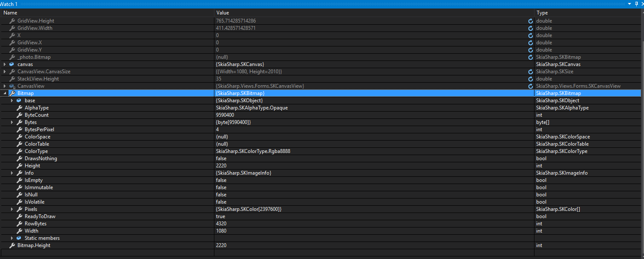Click the (null) value of _photo.Bitmap
The image size is (644, 259).
click(x=222, y=57)
